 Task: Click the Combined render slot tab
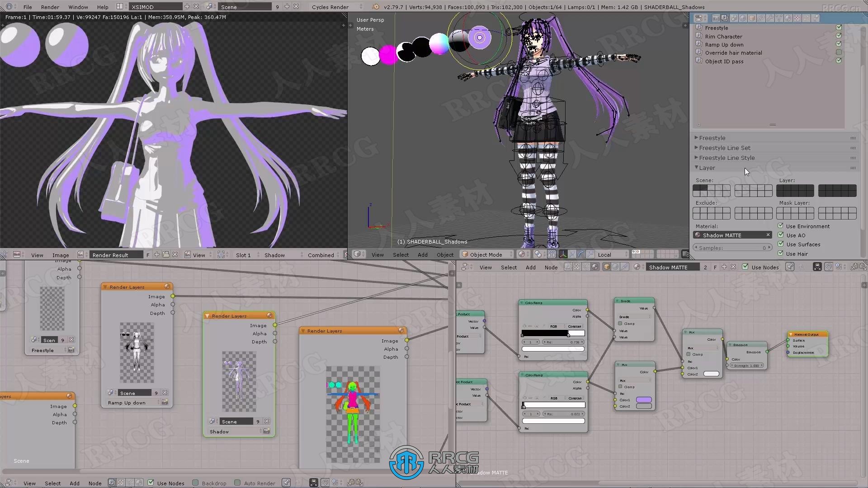click(321, 255)
